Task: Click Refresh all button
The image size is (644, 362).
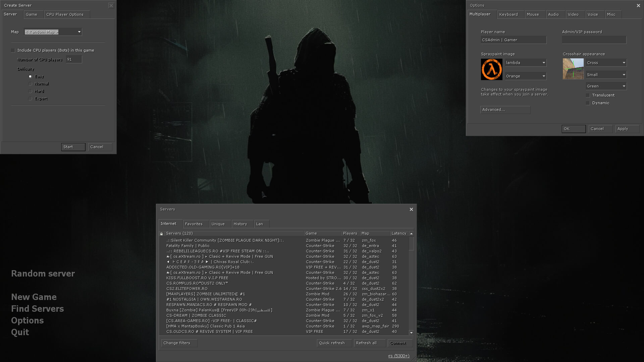Action: 370,343
